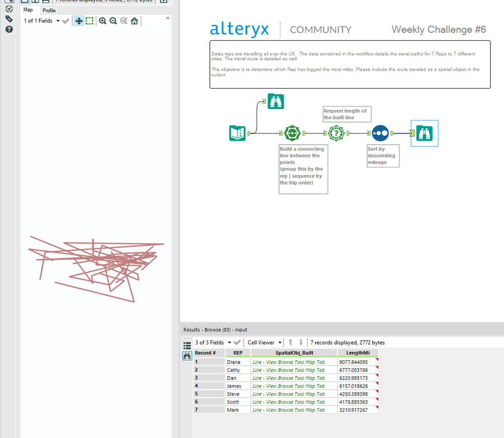Click the 7 records displayed status text
This screenshot has width=504, height=438.
pos(348,343)
